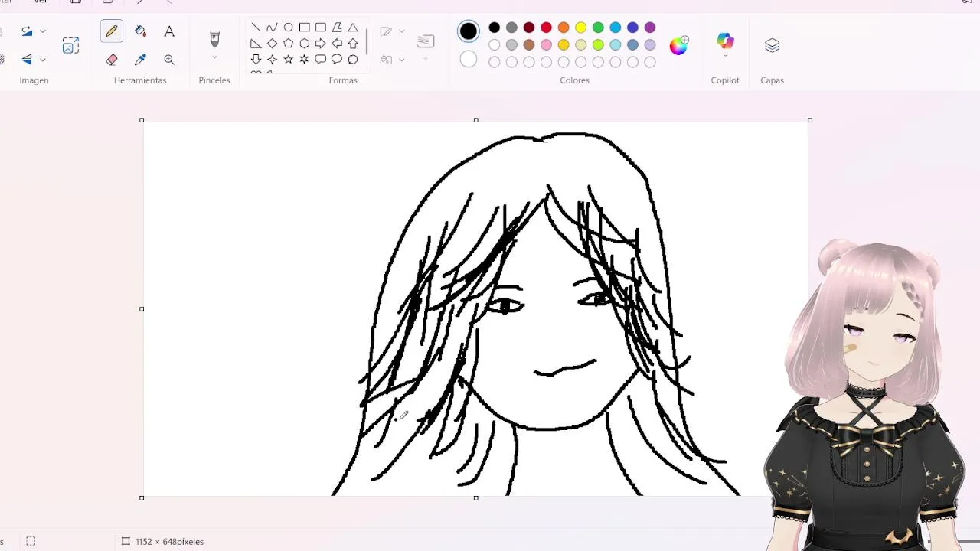Select the Pencil tool
This screenshot has width=980, height=551.
(x=112, y=31)
